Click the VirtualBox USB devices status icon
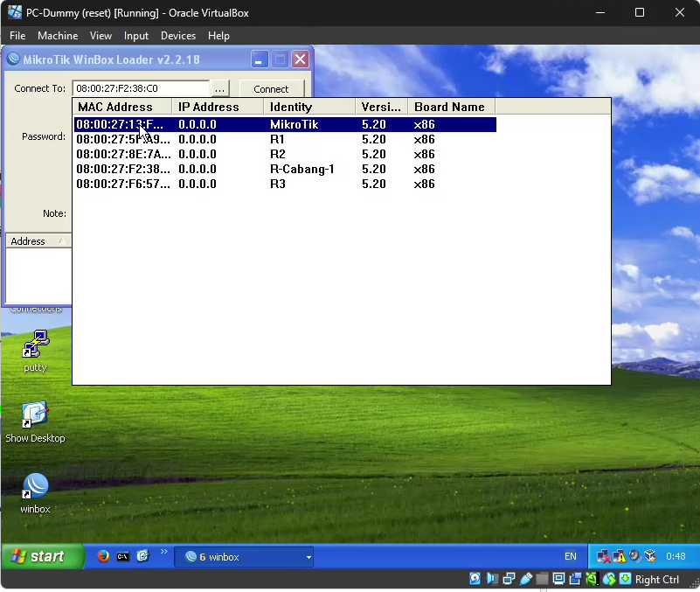This screenshot has height=592, width=700. click(x=525, y=579)
